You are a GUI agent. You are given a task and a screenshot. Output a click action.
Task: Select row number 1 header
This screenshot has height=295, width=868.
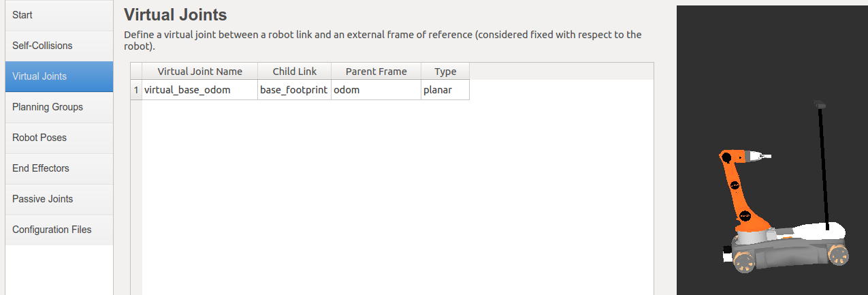click(x=136, y=90)
